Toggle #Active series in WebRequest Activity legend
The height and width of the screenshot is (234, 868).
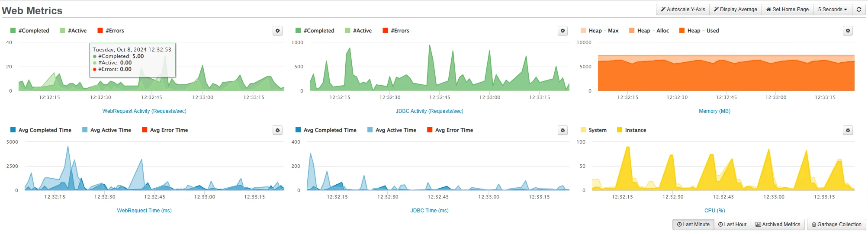(x=73, y=31)
